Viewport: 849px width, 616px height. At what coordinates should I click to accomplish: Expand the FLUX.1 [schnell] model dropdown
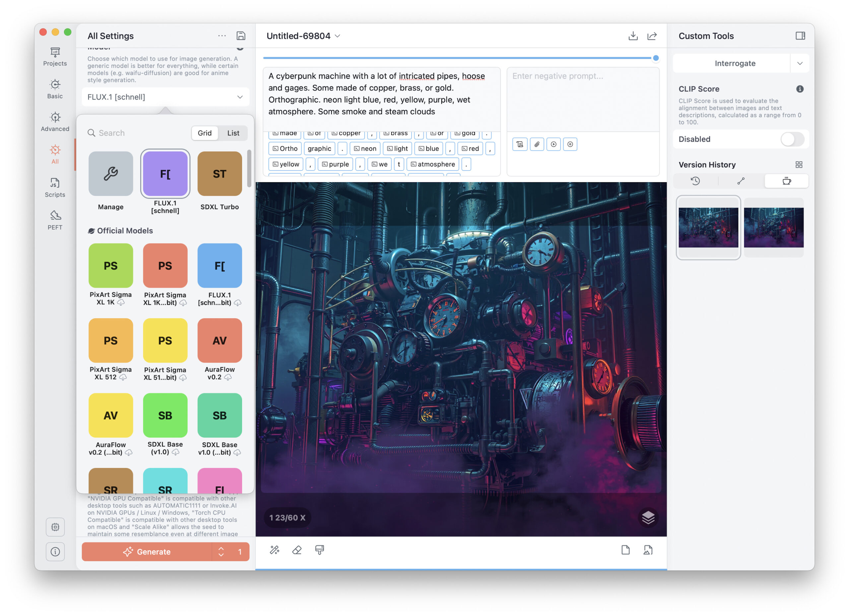[165, 97]
